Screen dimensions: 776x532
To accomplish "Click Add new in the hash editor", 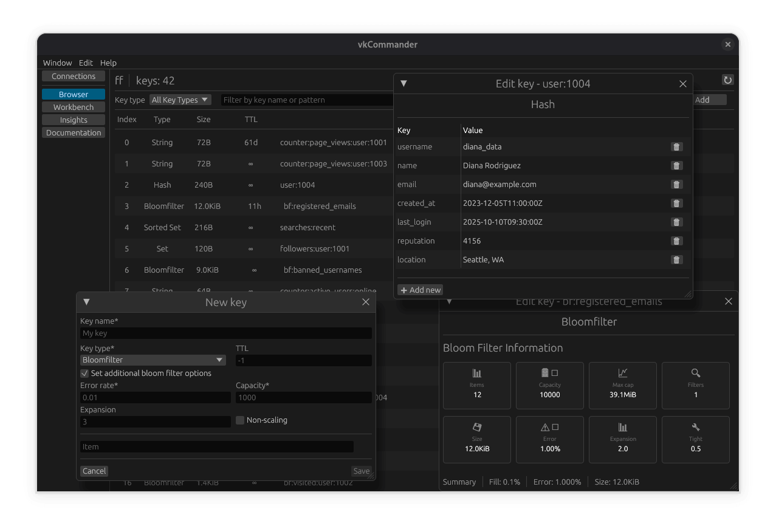I will tap(420, 290).
